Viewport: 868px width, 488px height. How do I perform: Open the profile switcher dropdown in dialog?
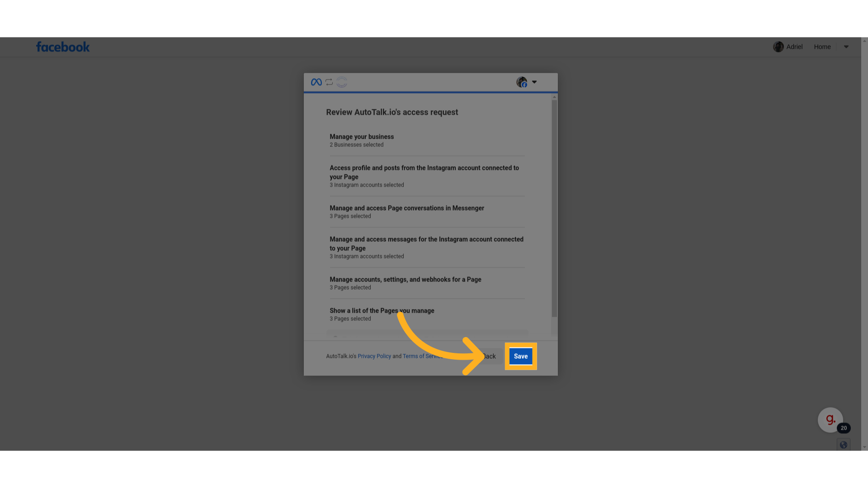coord(534,82)
